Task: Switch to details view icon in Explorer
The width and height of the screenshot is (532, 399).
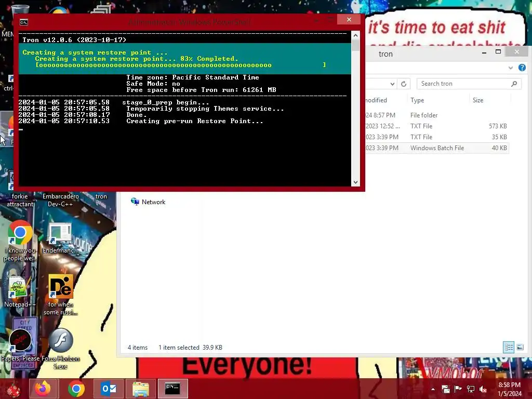Action: click(x=508, y=347)
